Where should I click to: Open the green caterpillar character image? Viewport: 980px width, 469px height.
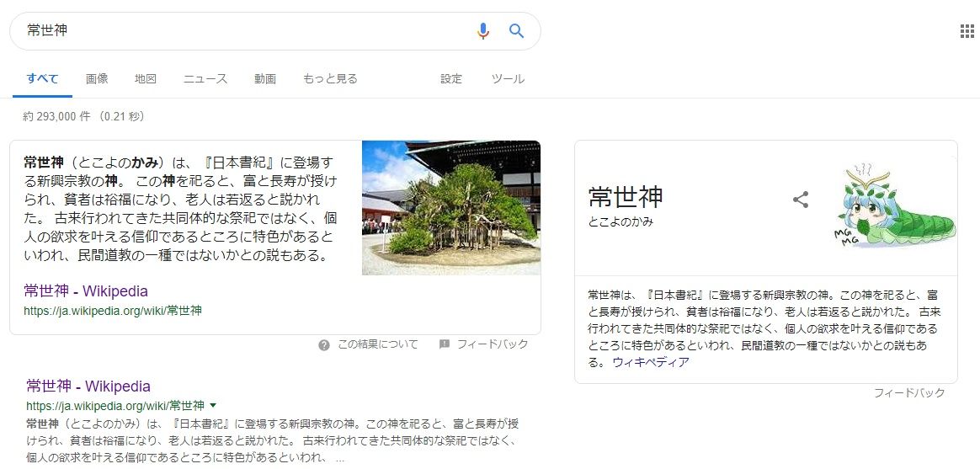(x=894, y=205)
